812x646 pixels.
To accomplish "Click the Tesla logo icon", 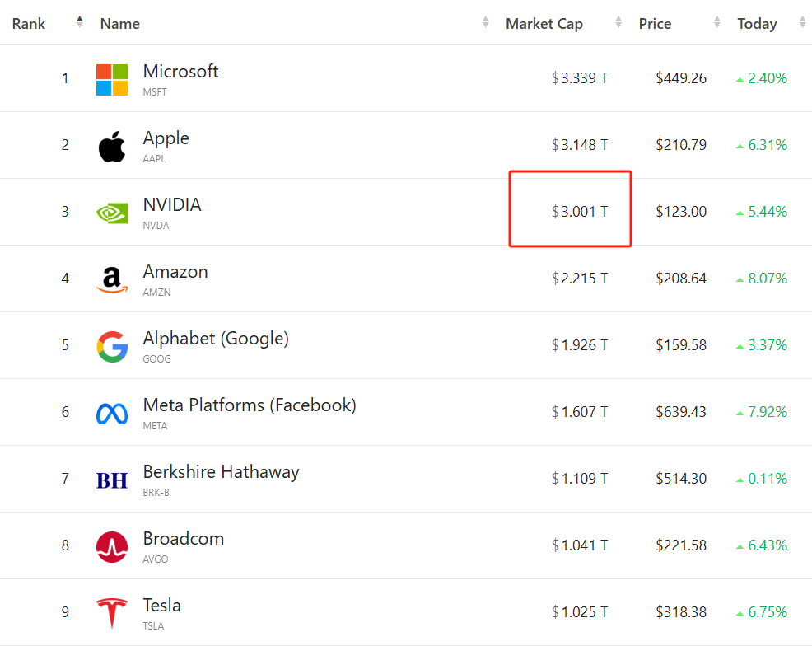I will (x=112, y=614).
